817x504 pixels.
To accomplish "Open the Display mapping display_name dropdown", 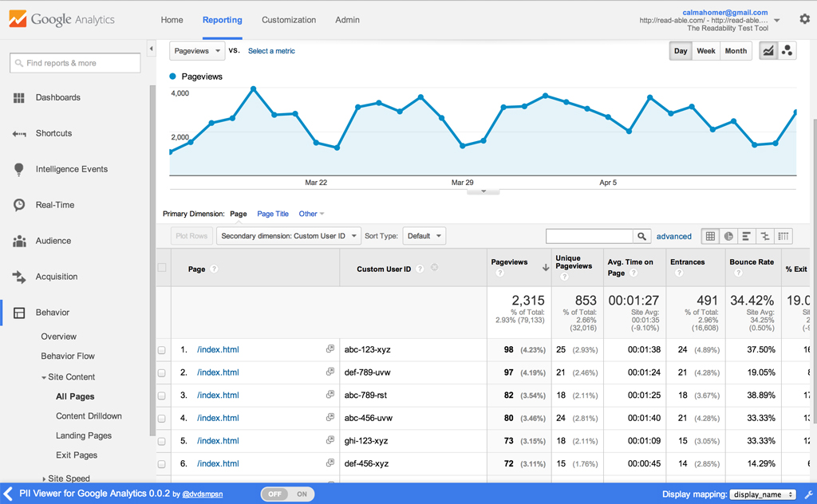I will click(762, 494).
